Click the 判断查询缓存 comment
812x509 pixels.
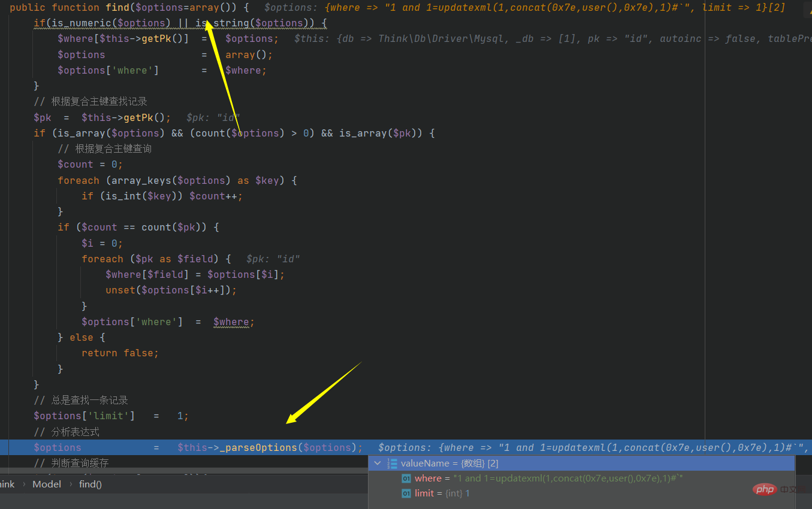71,463
